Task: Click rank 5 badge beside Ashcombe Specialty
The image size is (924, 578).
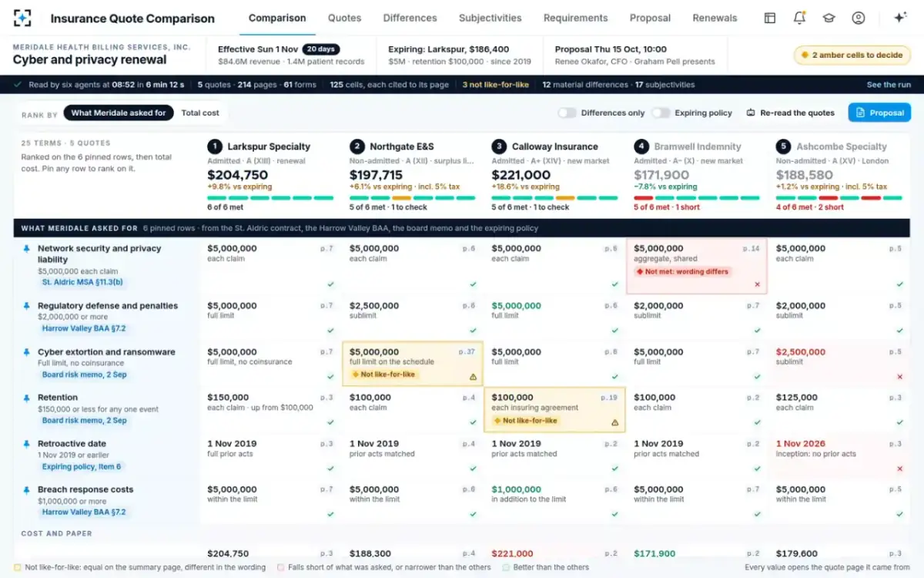Action: point(783,146)
